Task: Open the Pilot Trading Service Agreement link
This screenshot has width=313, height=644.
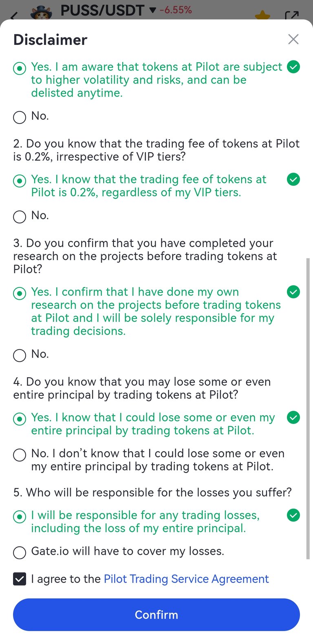Action: (186, 579)
